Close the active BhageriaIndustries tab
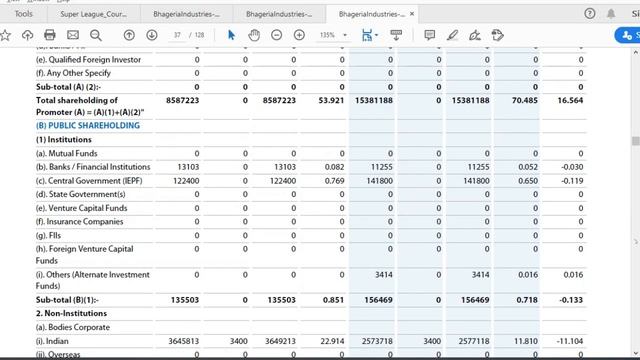Image resolution: width=640 pixels, height=360 pixels. click(412, 14)
